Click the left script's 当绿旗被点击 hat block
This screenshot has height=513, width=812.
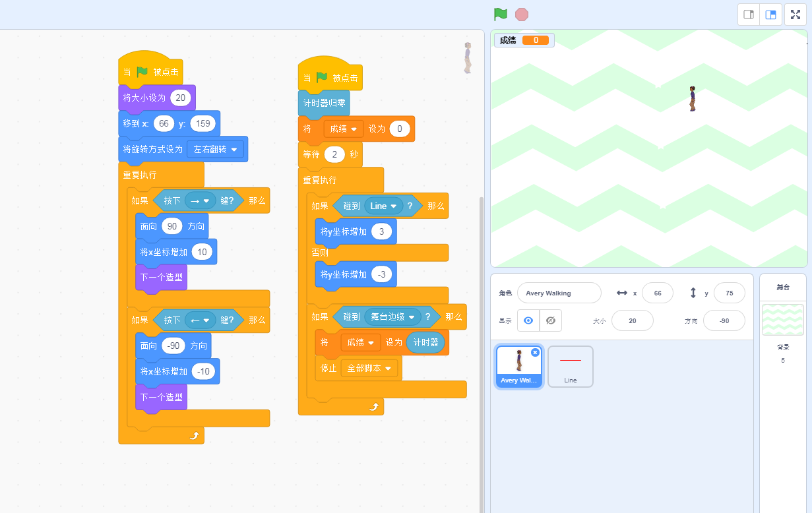150,69
